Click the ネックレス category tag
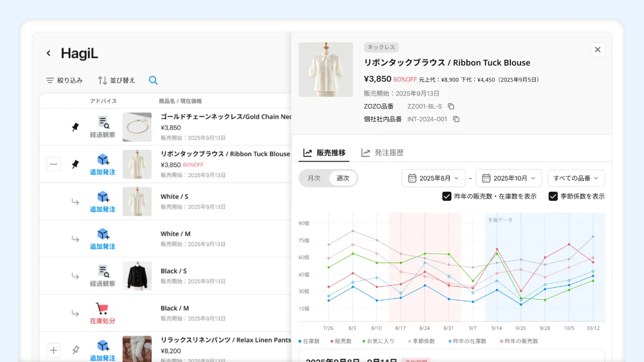The width and height of the screenshot is (644, 362). 381,47
